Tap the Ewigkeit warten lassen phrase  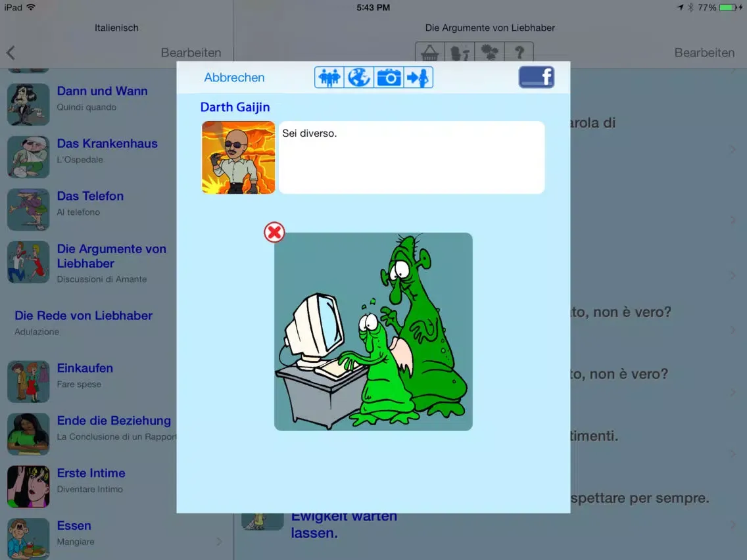343,525
